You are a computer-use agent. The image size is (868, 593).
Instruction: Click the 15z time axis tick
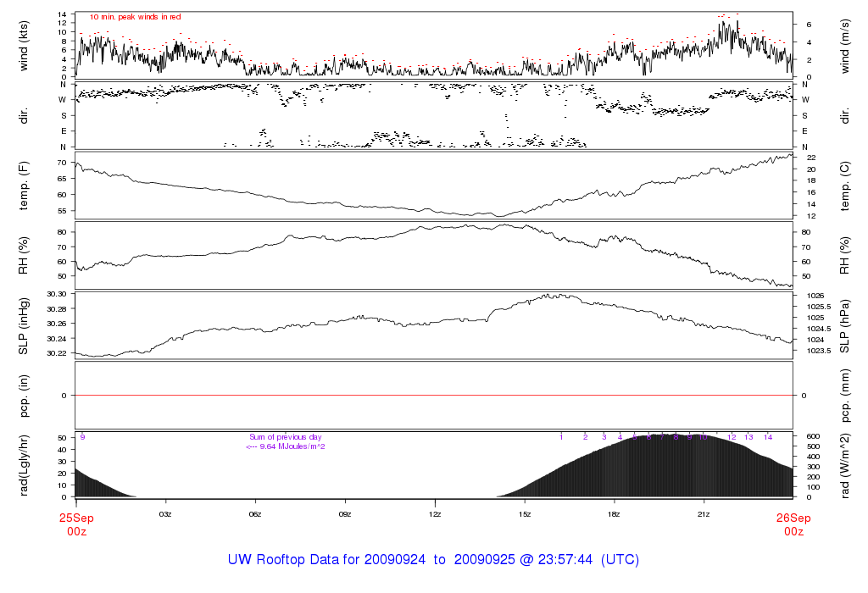click(524, 514)
